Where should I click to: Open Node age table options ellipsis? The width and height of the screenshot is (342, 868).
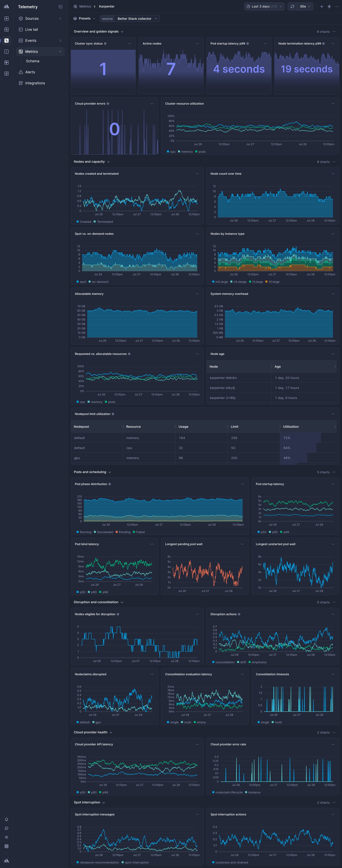pos(333,354)
